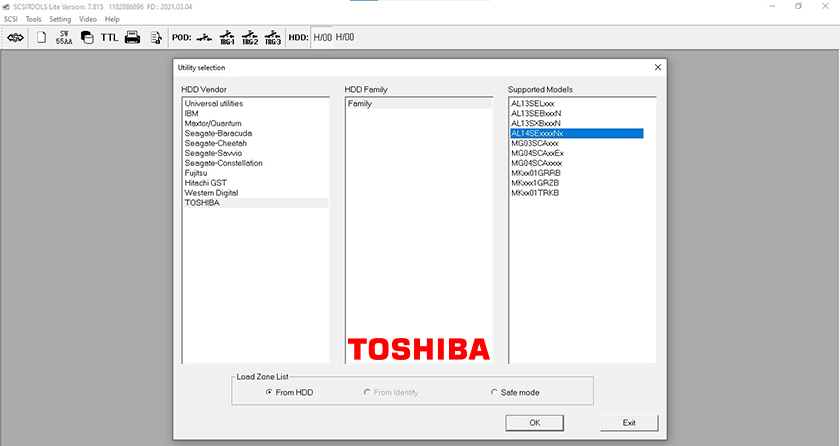Confirm selection with the OK button

click(535, 422)
